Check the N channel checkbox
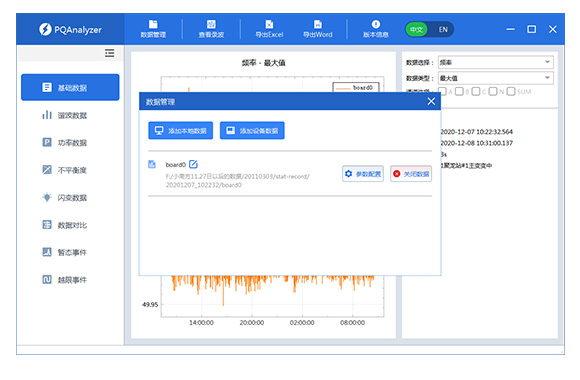 (x=493, y=91)
